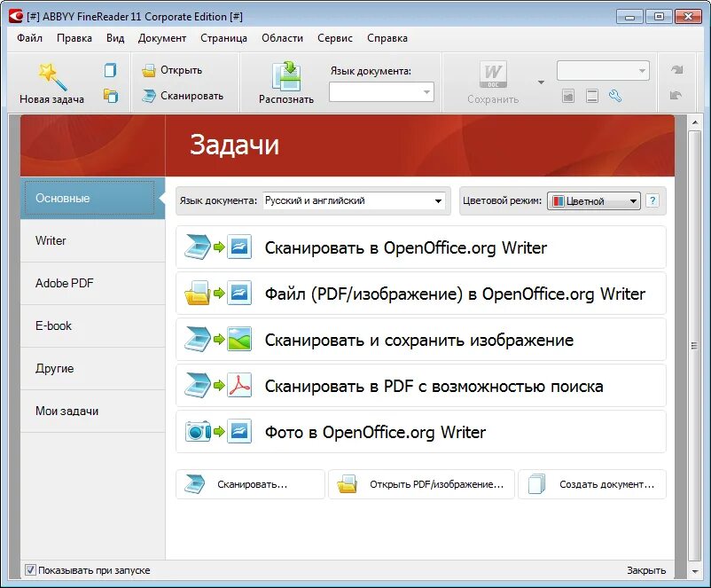Start Файл (PDF/изображение) в OpenOffice.org Writer task
The height and width of the screenshot is (588, 711).
tap(421, 294)
